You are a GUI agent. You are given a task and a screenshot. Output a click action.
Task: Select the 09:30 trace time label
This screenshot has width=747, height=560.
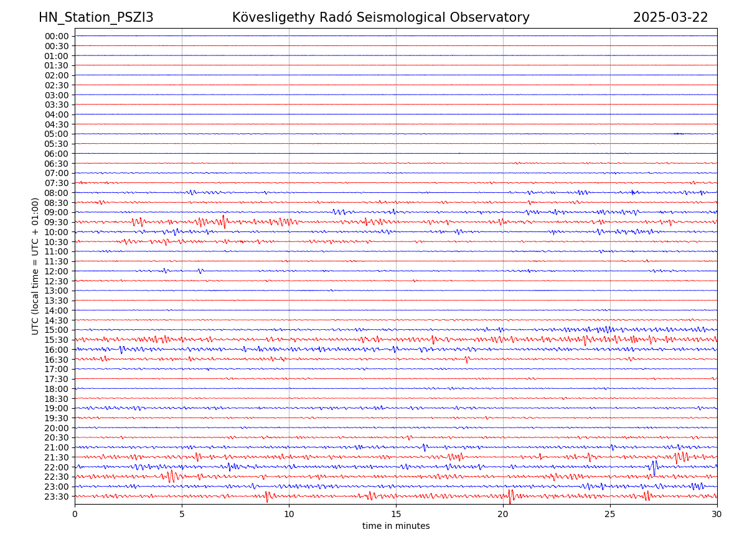pyautogui.click(x=57, y=222)
